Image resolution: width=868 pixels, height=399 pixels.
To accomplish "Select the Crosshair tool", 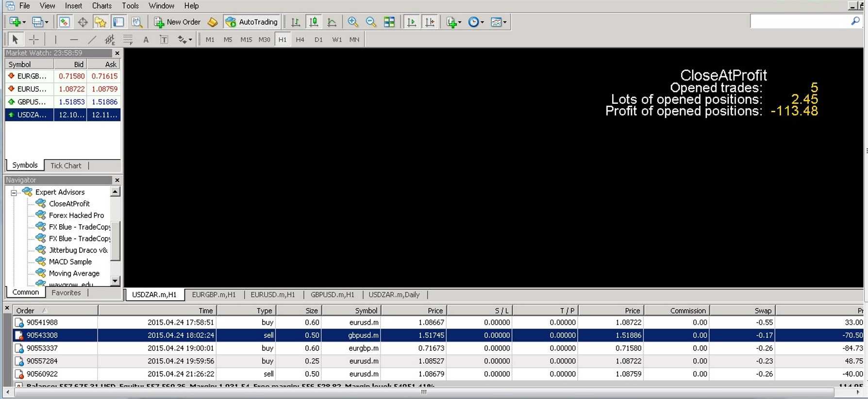I will click(33, 39).
